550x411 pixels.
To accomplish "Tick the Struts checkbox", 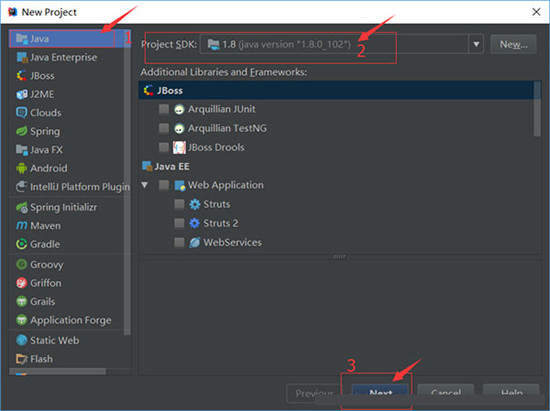I will point(179,204).
